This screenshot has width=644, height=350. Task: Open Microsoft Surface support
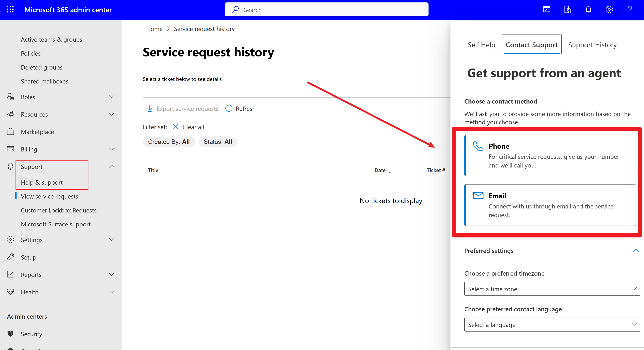tap(56, 224)
